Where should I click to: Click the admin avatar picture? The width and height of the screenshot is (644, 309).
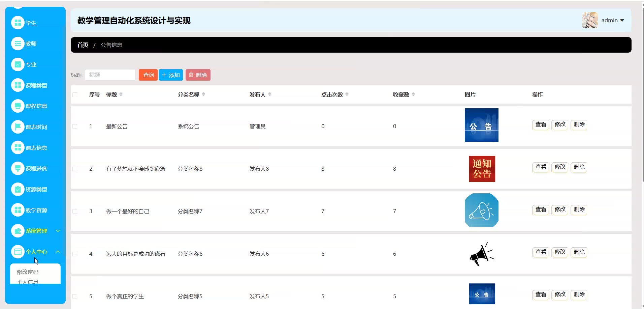click(x=590, y=20)
